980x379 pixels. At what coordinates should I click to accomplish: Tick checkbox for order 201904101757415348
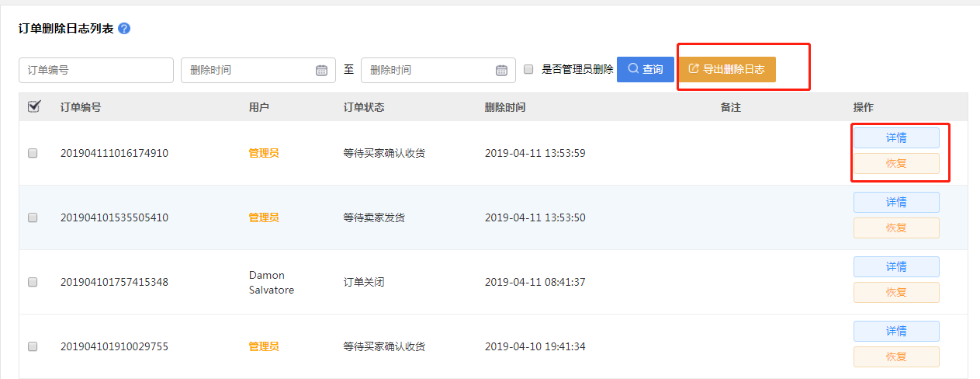tap(33, 283)
